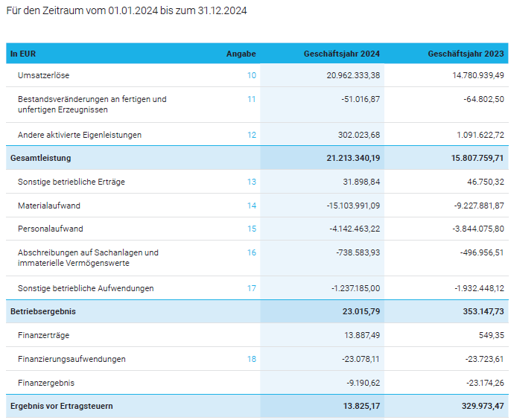Image resolution: width=511 pixels, height=420 pixels.
Task: Select the Gesamtleistung subtotal row label
Action: [x=40, y=158]
